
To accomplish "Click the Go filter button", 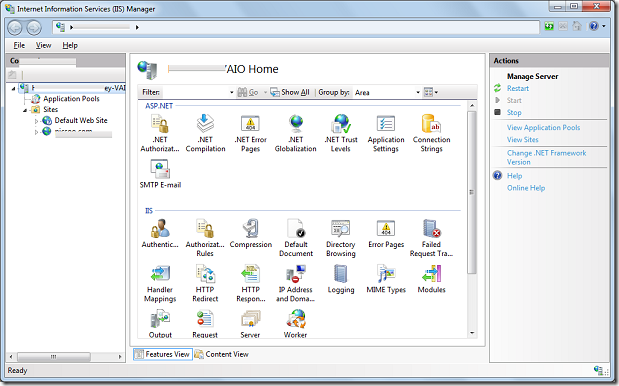I will click(248, 92).
